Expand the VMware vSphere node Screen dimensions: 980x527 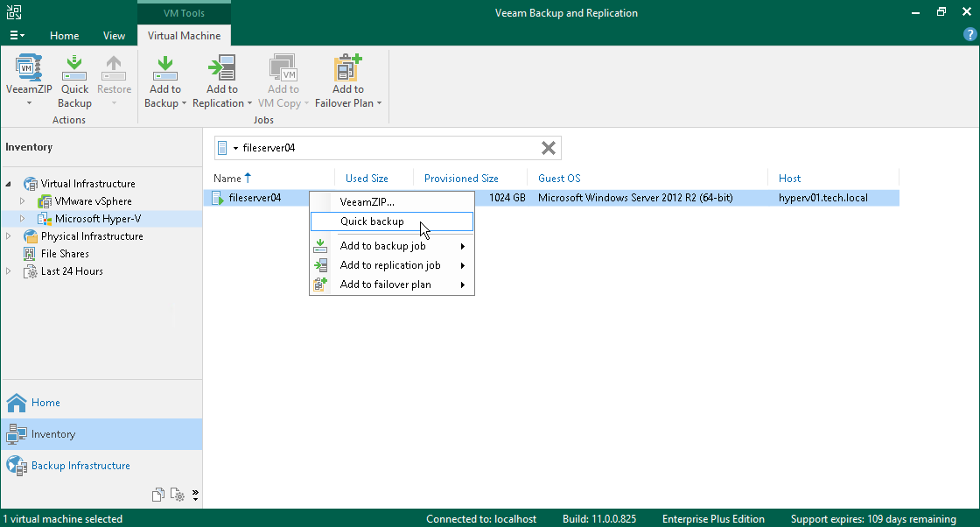tap(23, 201)
